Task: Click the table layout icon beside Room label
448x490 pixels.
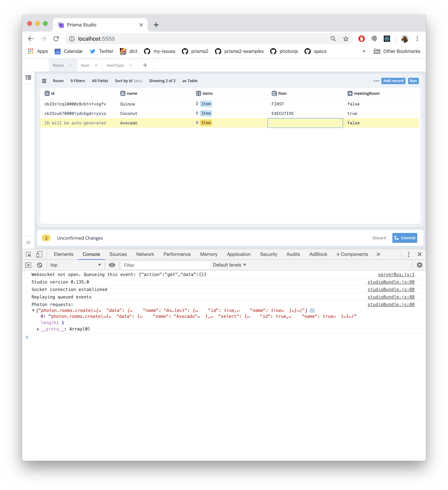Action: pos(44,81)
